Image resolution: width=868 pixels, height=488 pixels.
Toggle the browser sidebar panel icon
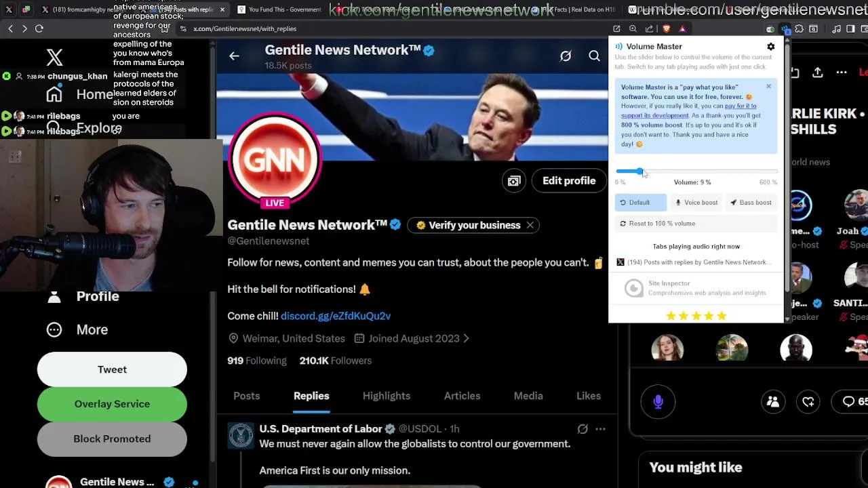[850, 29]
